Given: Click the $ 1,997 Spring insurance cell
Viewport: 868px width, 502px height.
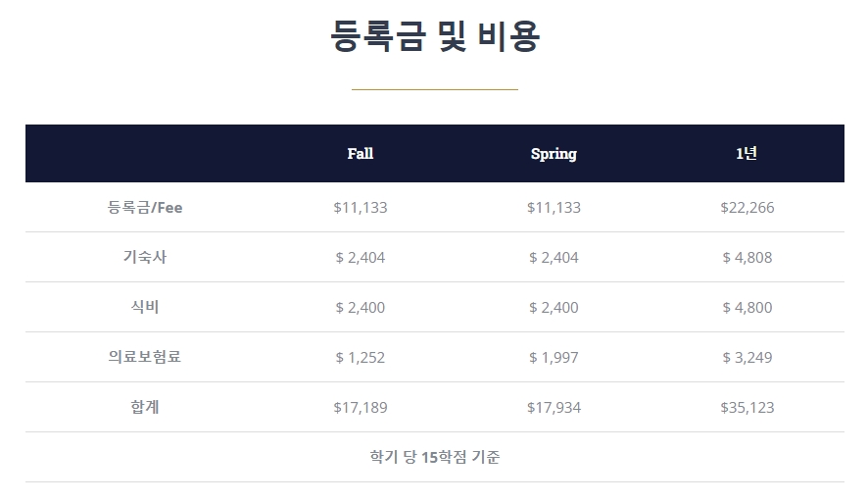Looking at the screenshot, I should coord(555,358).
